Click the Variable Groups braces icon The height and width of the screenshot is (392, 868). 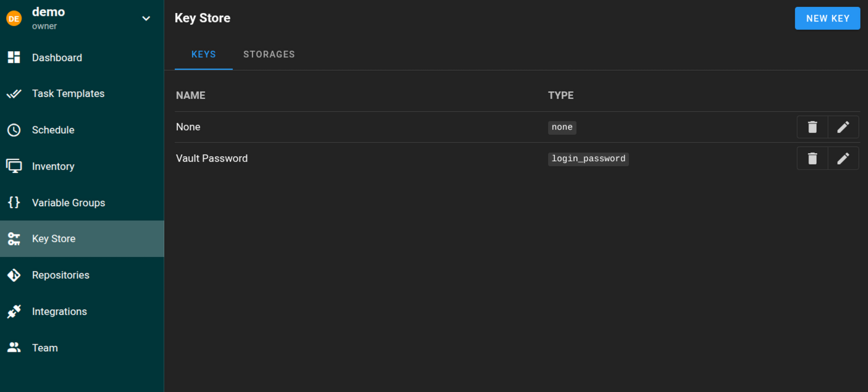(x=14, y=202)
